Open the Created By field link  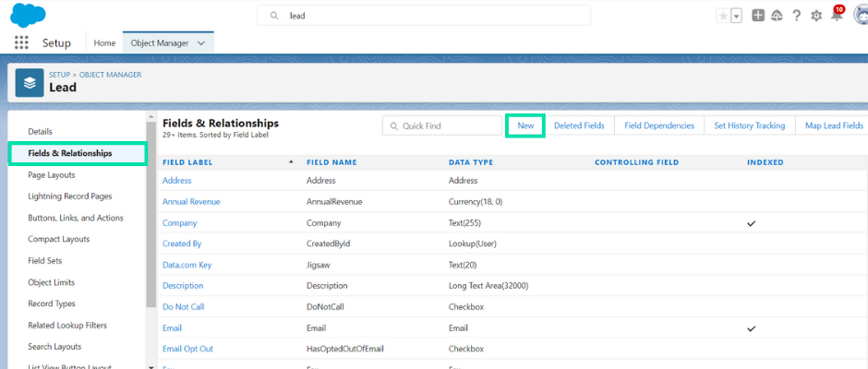[182, 244]
